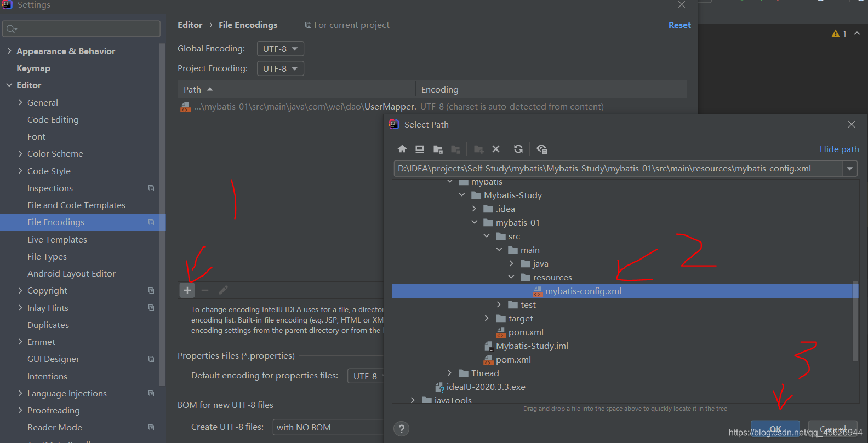Expand the target folder node
The width and height of the screenshot is (868, 443).
pos(487,318)
